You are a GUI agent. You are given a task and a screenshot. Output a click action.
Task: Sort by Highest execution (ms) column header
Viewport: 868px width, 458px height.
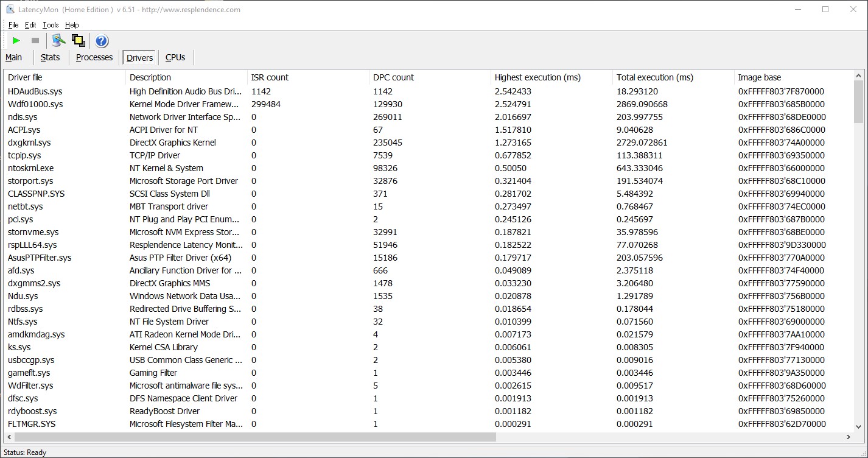(551, 77)
